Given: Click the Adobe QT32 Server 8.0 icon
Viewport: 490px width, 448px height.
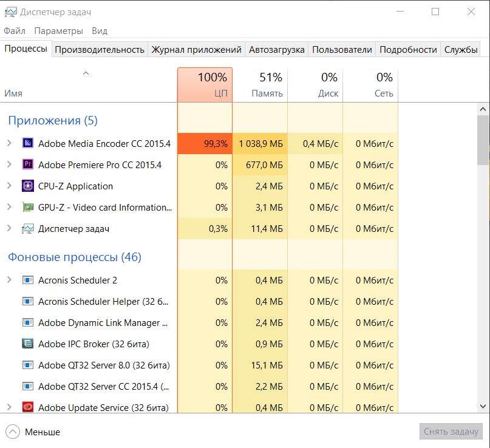Looking at the screenshot, I should [x=28, y=365].
